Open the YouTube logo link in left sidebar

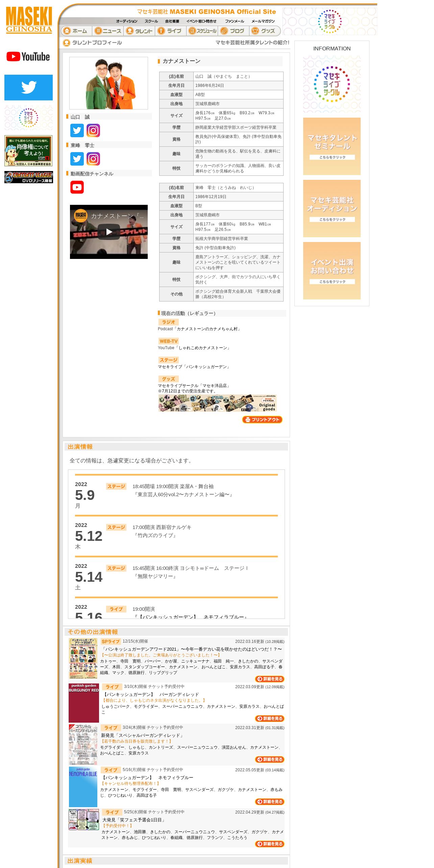click(x=28, y=56)
